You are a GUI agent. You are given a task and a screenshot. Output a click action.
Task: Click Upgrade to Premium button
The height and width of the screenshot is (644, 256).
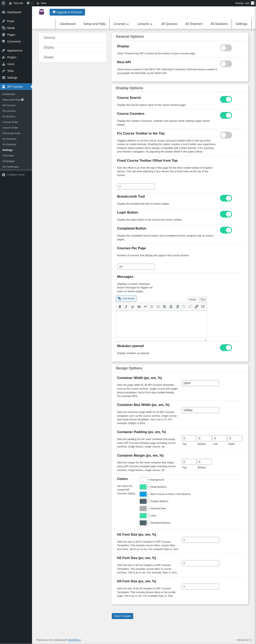coord(67,12)
